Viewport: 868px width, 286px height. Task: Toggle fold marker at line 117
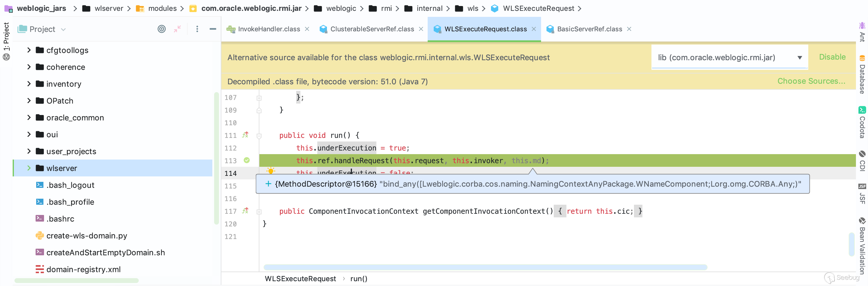tap(259, 212)
